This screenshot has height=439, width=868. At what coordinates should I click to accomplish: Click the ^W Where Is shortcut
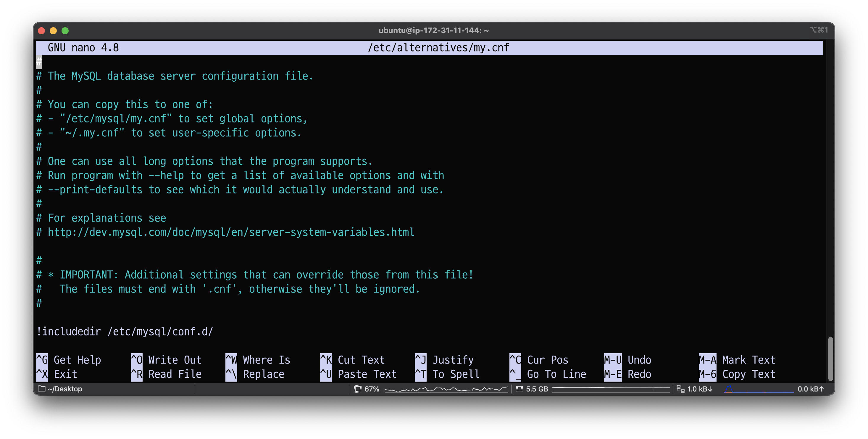(x=258, y=360)
